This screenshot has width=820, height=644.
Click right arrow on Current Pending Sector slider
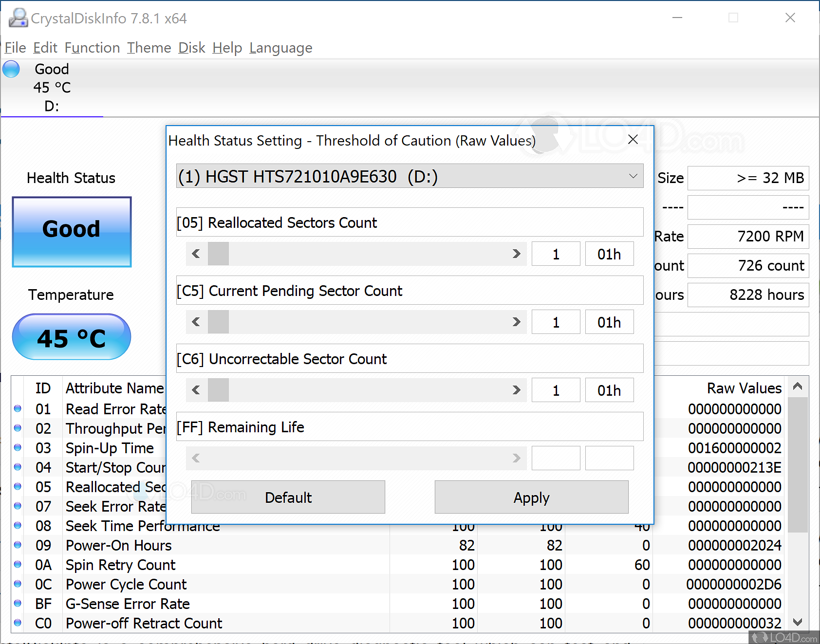click(516, 322)
